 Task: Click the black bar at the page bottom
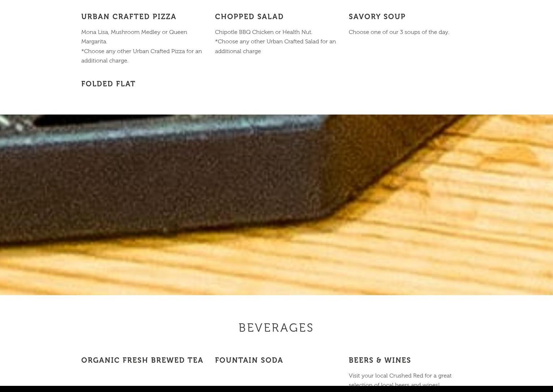(x=276, y=389)
